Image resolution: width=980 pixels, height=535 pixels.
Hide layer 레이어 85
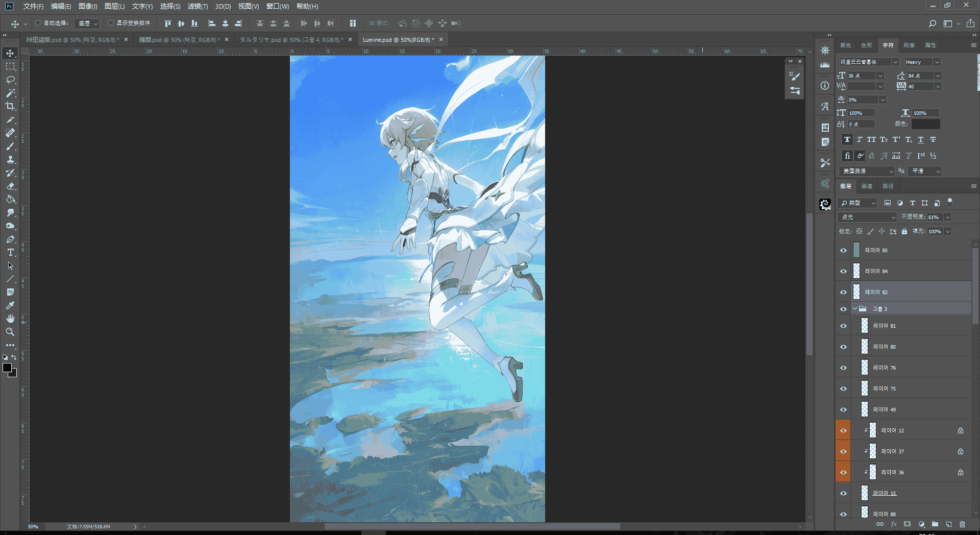tap(843, 251)
